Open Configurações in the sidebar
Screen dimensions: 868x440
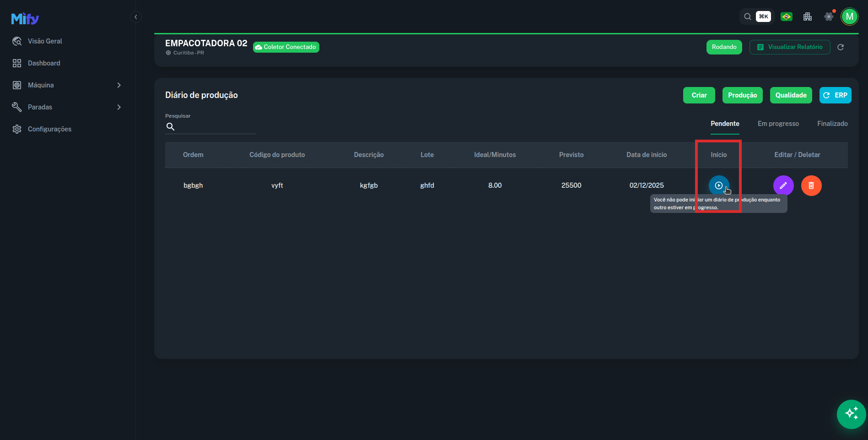pyautogui.click(x=49, y=129)
